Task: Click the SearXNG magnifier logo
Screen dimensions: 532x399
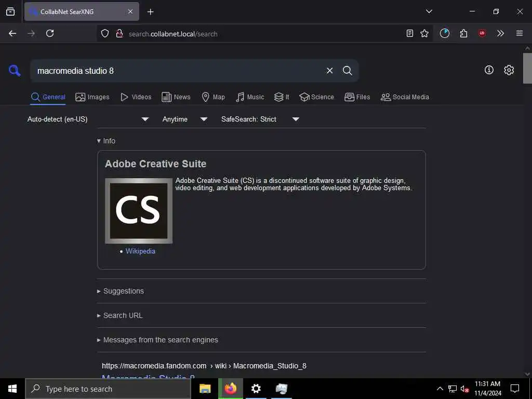Action: click(x=15, y=71)
